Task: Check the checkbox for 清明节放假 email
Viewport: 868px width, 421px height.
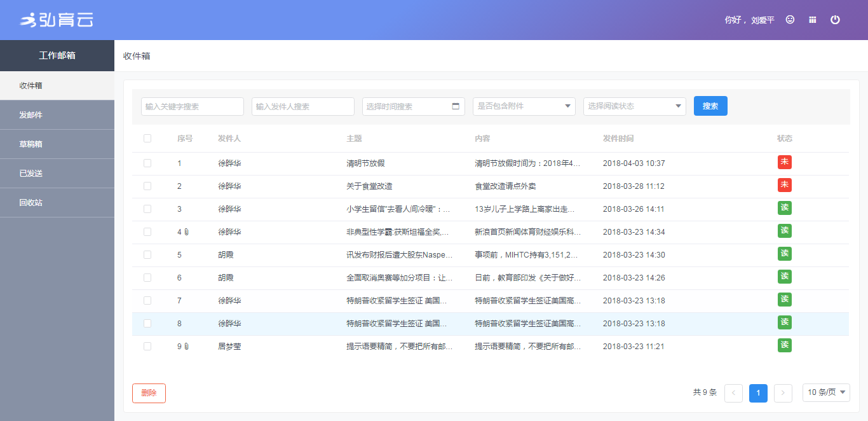Action: [x=147, y=163]
